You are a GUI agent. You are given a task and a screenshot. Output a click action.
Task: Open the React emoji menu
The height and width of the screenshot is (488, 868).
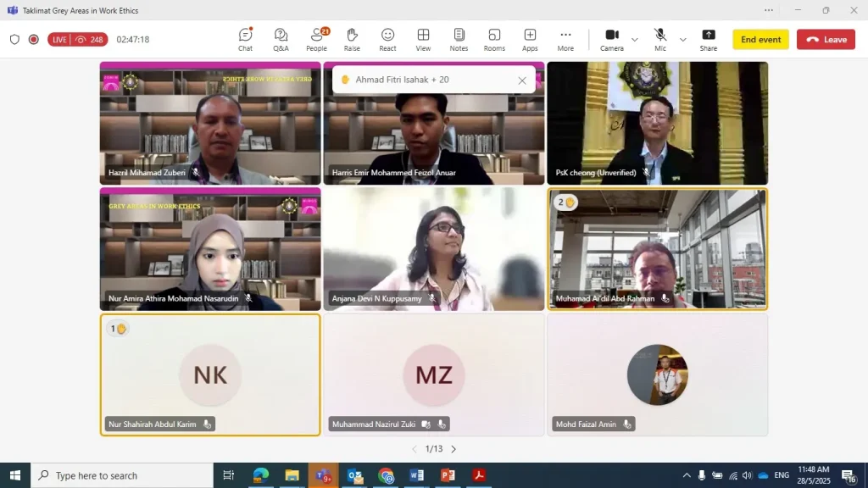coord(387,39)
